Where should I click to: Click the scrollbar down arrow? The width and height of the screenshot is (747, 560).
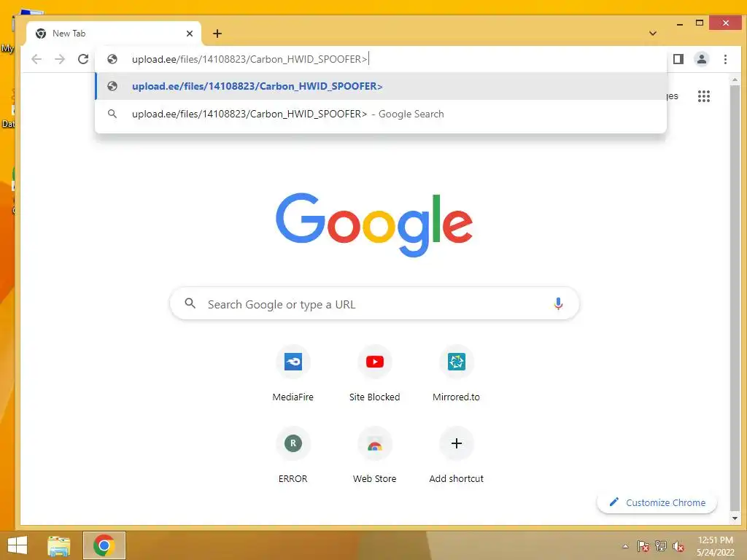pyautogui.click(x=735, y=518)
